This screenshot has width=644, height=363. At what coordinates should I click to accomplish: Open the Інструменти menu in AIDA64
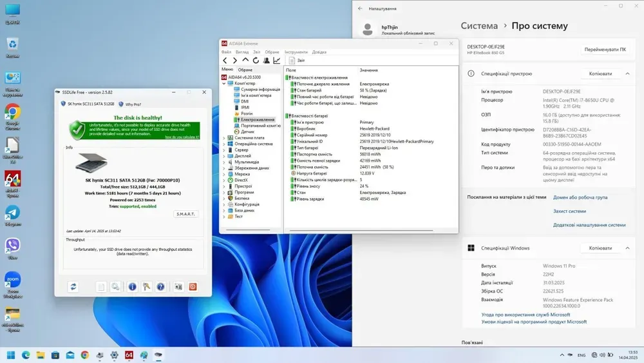[x=296, y=52]
